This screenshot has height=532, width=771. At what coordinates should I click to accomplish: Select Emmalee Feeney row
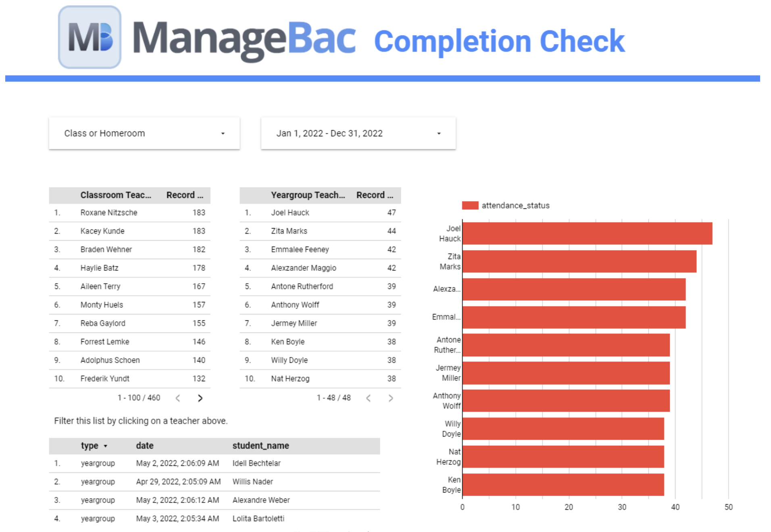tap(320, 250)
